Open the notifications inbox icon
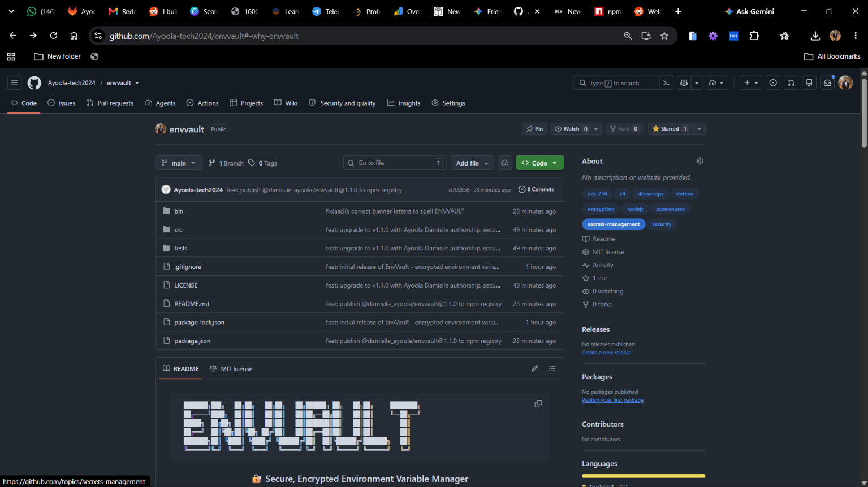868x487 pixels. tap(827, 83)
